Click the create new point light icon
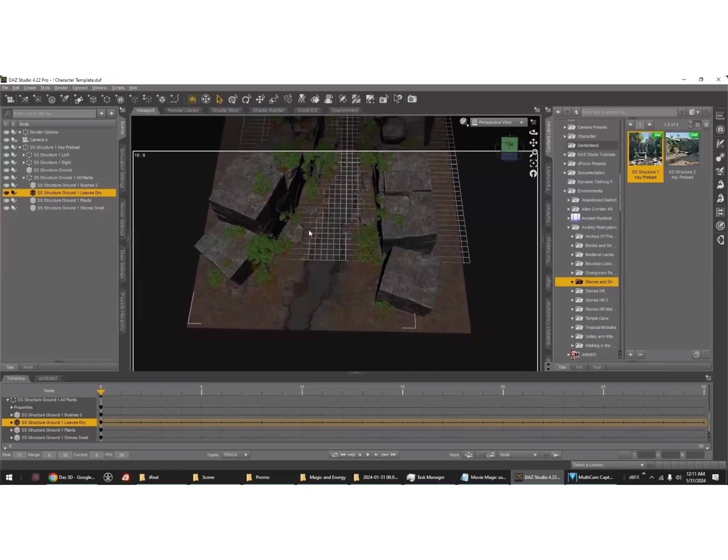 38,99
